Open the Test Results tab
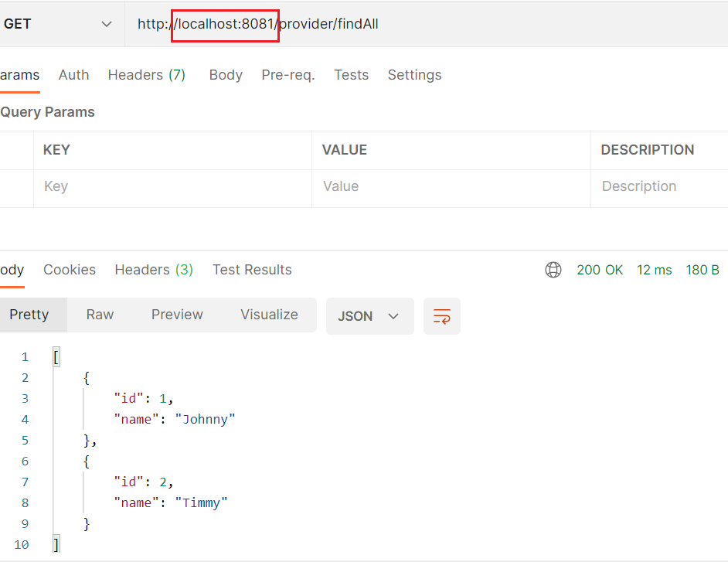The height and width of the screenshot is (579, 728). coord(252,270)
